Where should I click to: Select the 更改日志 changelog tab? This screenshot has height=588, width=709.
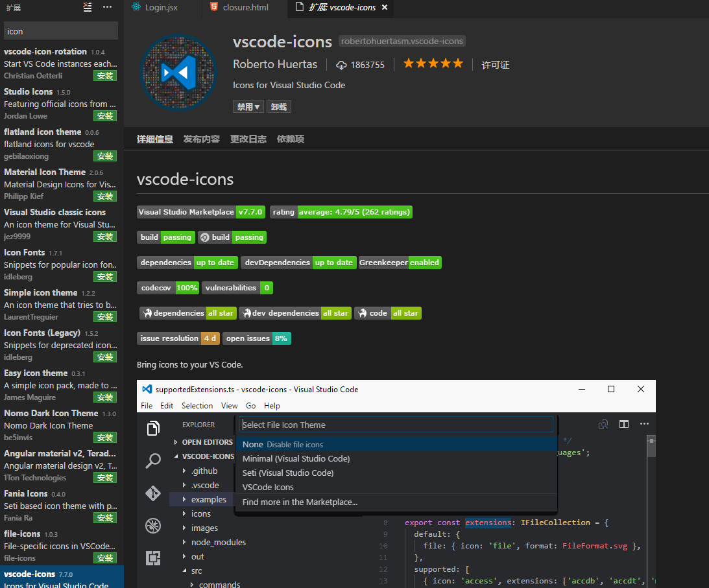click(x=248, y=139)
